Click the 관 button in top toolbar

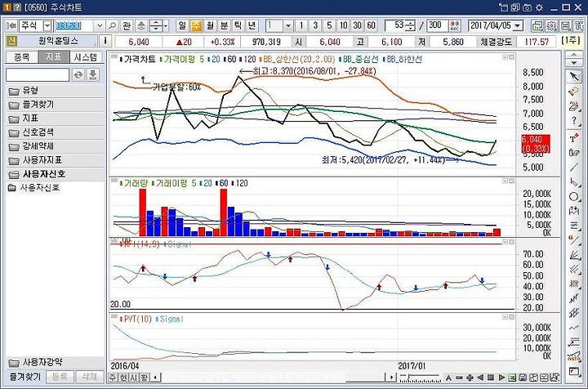pyautogui.click(x=126, y=25)
